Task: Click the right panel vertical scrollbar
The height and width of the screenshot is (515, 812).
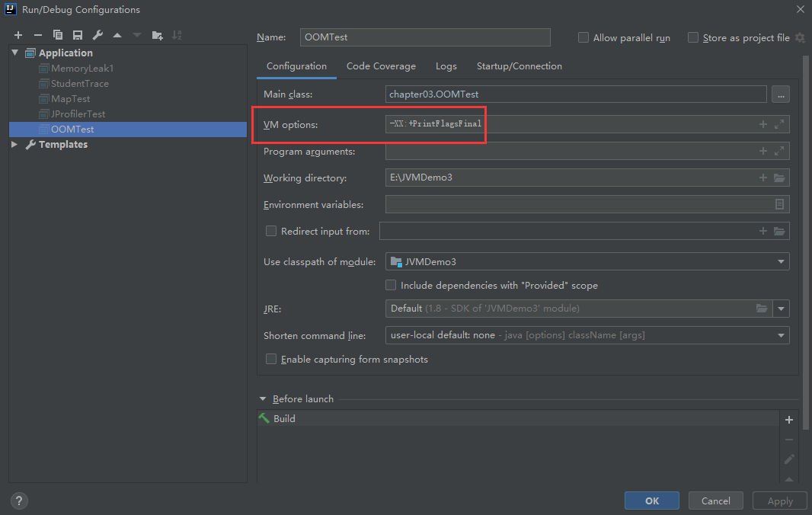Action: tap(806, 244)
